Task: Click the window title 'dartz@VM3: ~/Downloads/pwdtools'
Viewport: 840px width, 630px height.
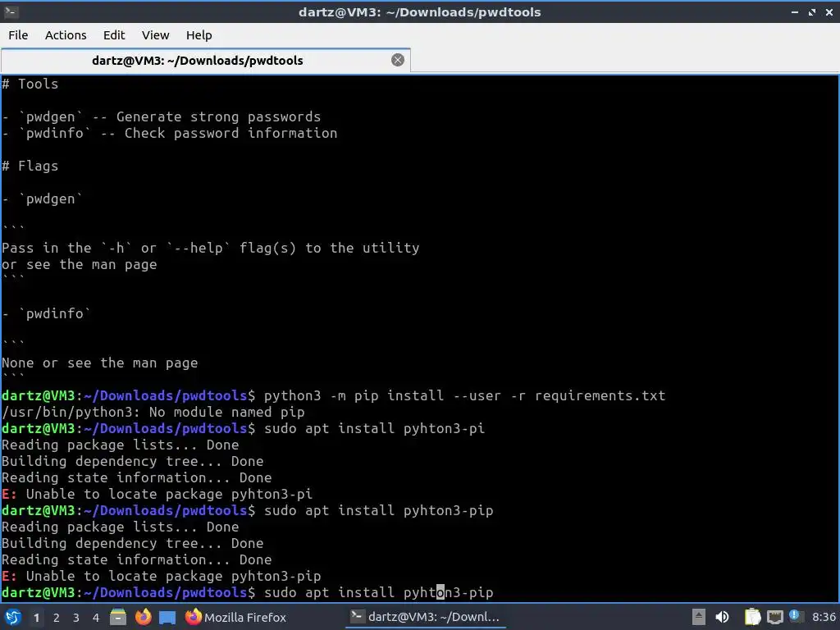Action: [x=419, y=11]
